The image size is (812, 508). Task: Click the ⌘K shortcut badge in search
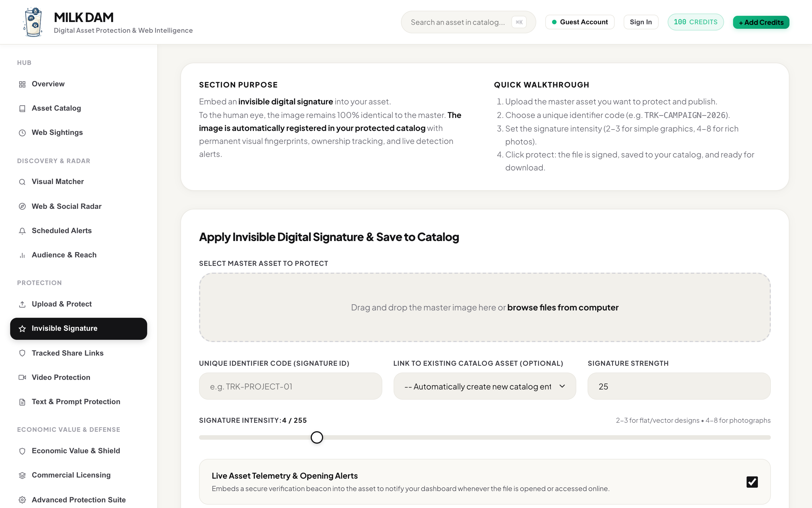(x=519, y=22)
